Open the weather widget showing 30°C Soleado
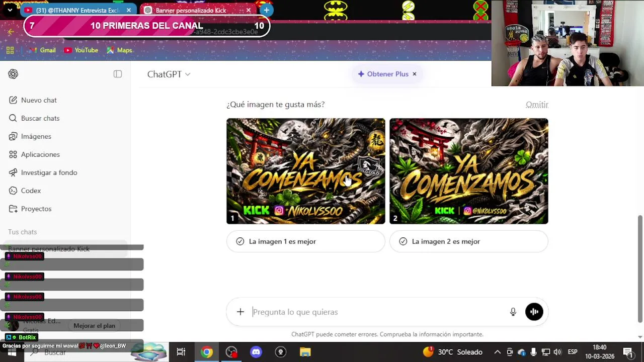 [452, 352]
